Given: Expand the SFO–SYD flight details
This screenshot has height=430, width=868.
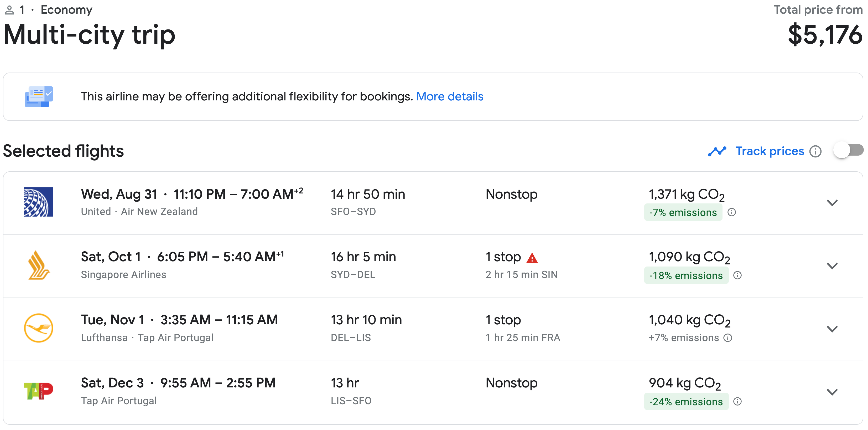Looking at the screenshot, I should 832,203.
